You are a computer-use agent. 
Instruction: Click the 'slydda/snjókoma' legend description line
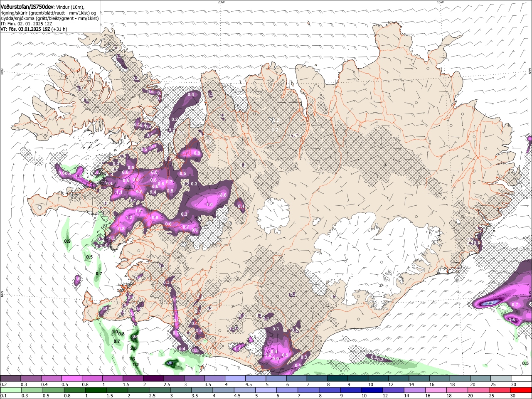[49, 18]
